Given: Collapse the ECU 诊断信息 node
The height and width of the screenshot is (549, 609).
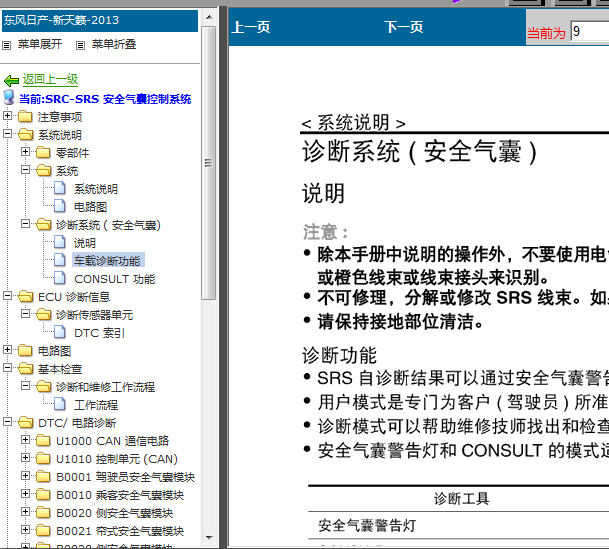Looking at the screenshot, I should coord(7,295).
